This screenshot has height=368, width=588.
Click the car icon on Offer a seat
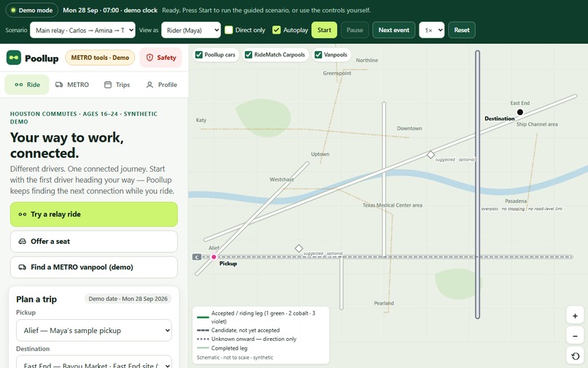coord(23,242)
